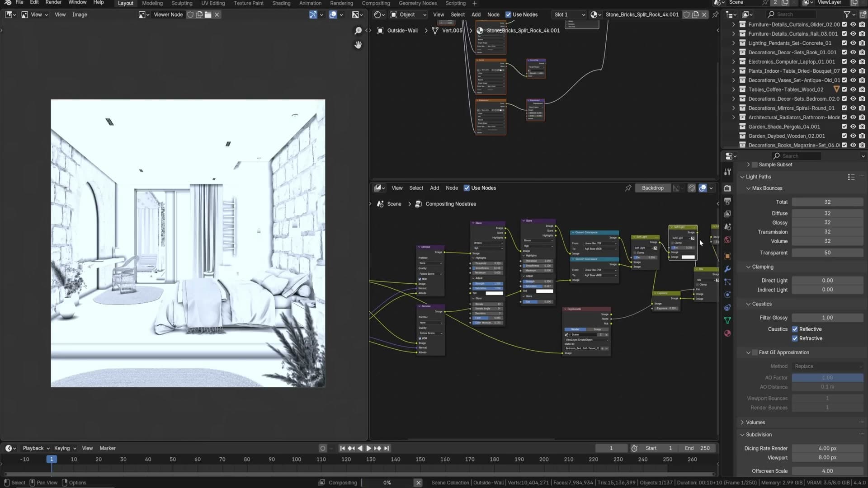Unlink the Viewer Node image
Screen dimensions: 868x488
tap(217, 15)
